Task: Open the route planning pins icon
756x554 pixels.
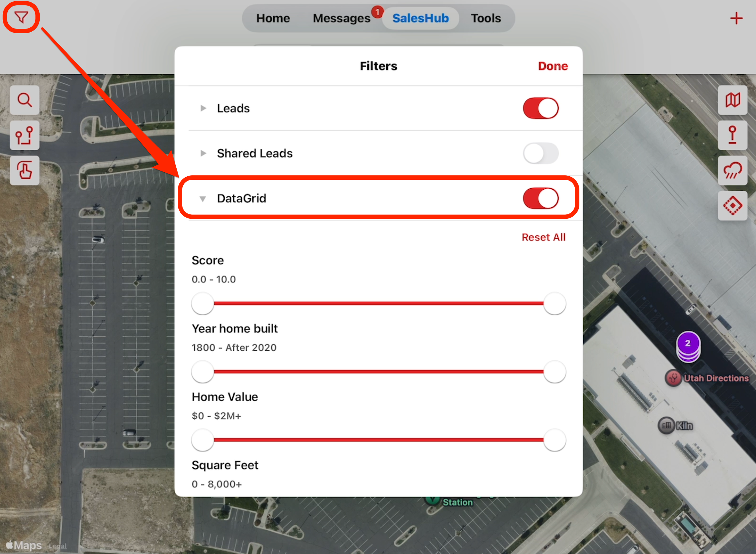Action: point(24,135)
